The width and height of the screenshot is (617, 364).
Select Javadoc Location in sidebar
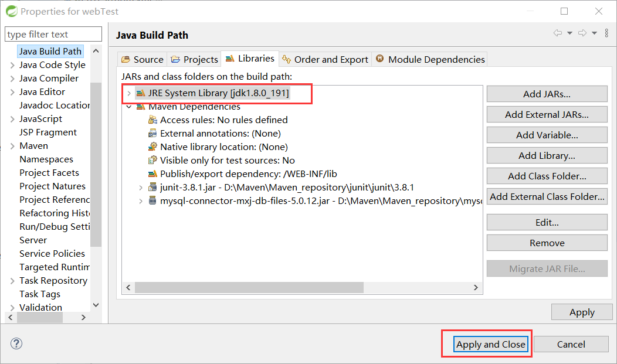tap(55, 106)
